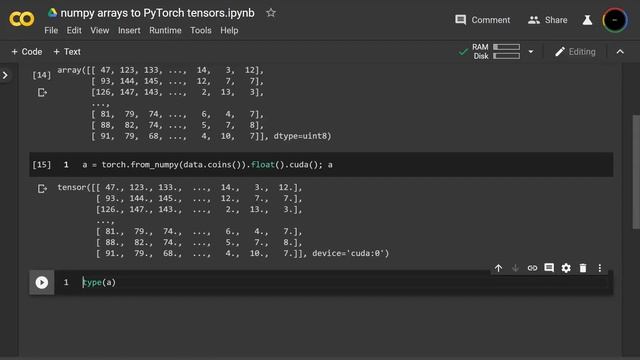Copy link to the cell
Screen dimensions: 640x360
pyautogui.click(x=532, y=268)
